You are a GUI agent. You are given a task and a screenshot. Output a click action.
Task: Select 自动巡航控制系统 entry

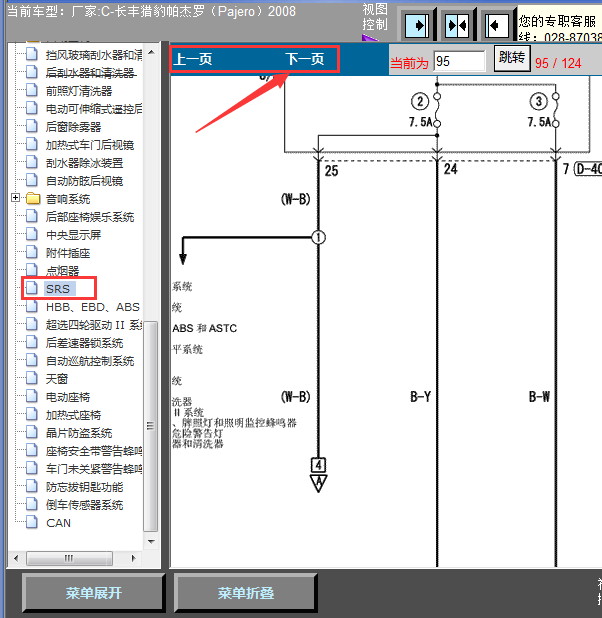pyautogui.click(x=90, y=361)
